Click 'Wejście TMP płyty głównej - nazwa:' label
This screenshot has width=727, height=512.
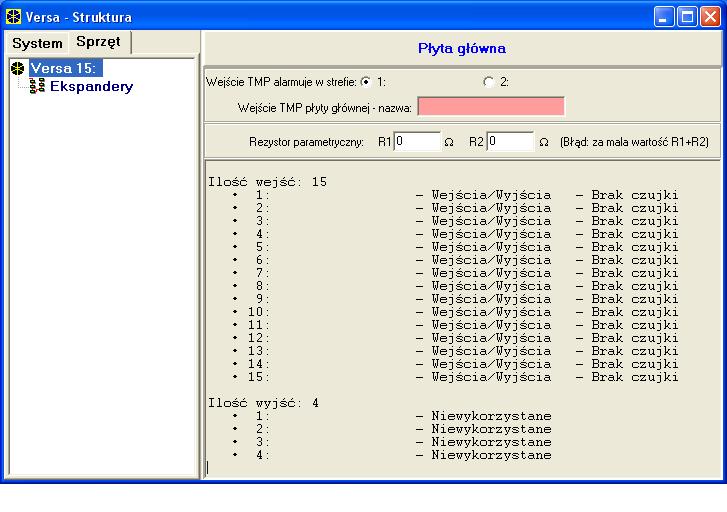[325, 108]
